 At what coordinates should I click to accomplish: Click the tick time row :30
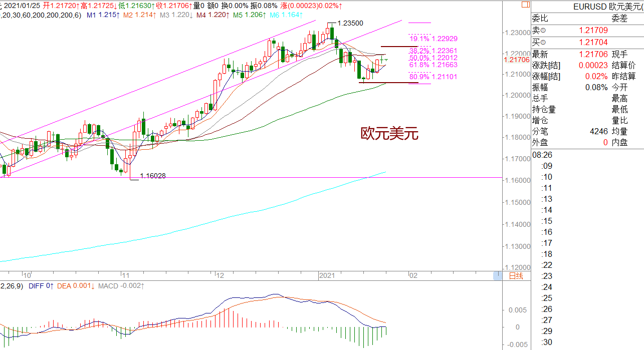pos(547,342)
